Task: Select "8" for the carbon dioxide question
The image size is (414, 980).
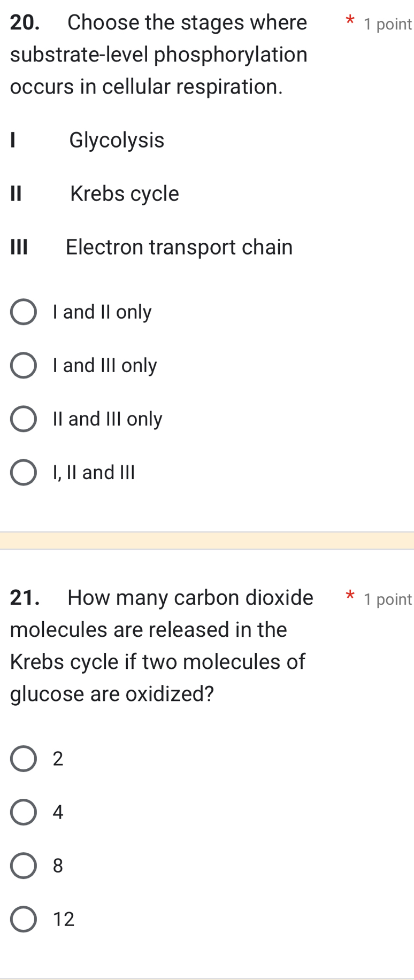Action: tap(24, 865)
